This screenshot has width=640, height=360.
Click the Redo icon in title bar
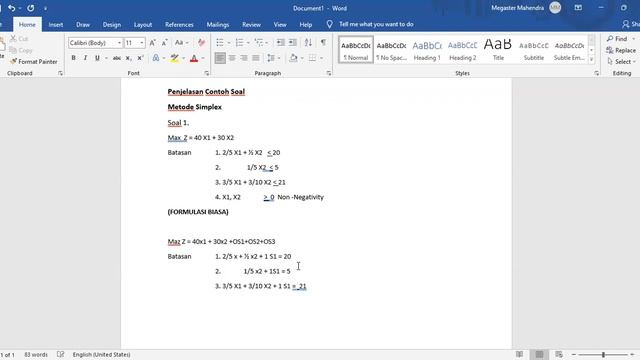(x=31, y=8)
